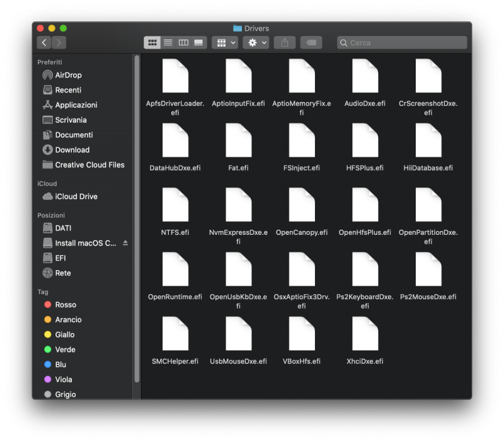Select the OpenHfsPlus.efi file

click(x=365, y=212)
